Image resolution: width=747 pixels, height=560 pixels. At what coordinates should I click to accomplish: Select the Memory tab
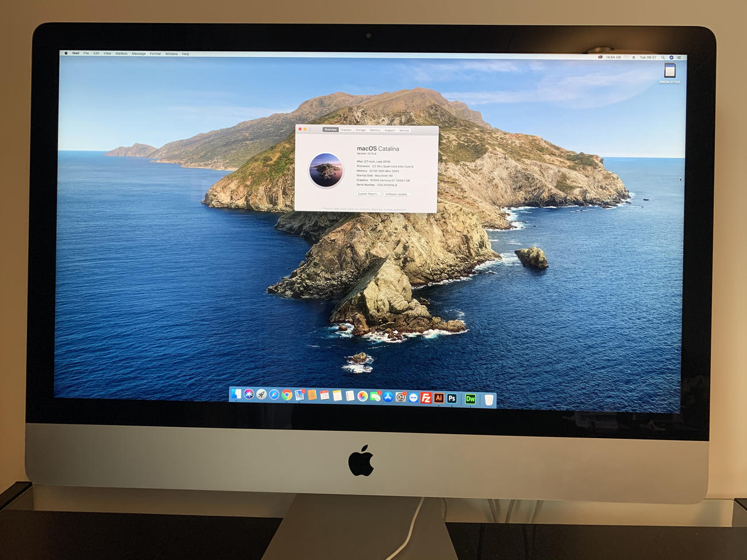[375, 130]
